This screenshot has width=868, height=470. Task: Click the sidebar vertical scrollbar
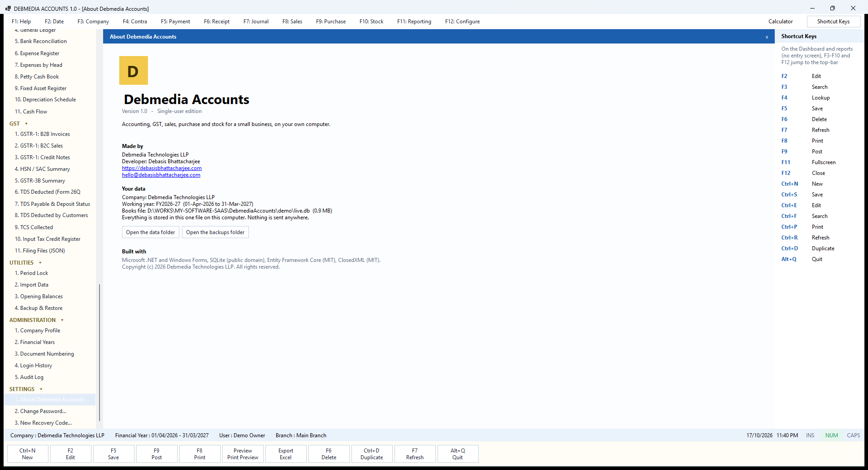pyautogui.click(x=99, y=352)
